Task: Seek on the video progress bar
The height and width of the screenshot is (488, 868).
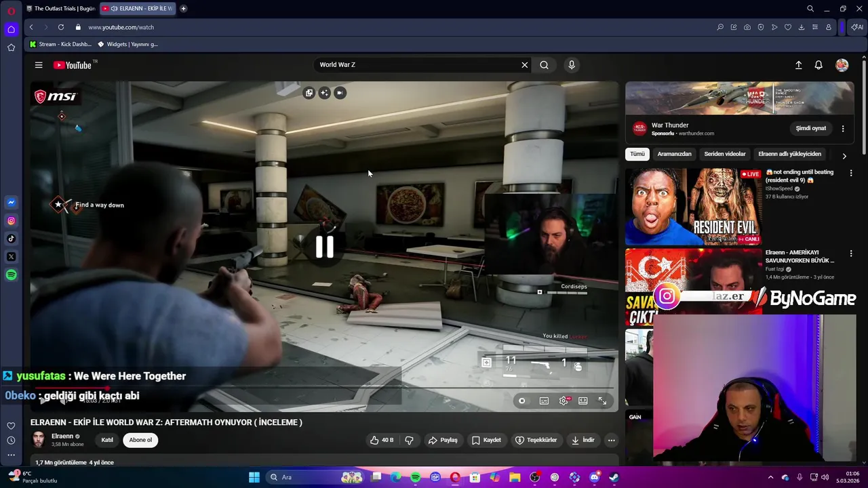Action: [x=324, y=388]
